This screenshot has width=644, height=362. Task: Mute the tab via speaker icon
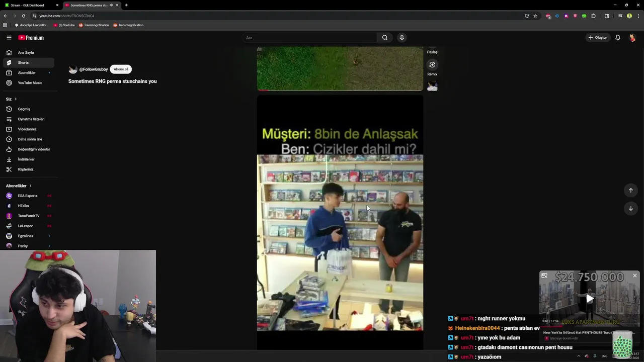[x=111, y=5]
